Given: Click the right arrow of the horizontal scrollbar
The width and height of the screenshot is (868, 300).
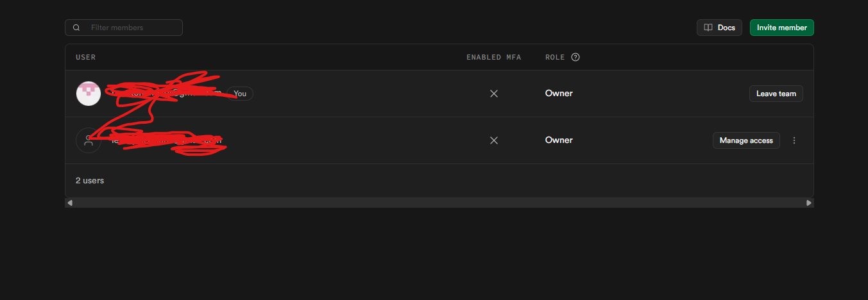Looking at the screenshot, I should pos(808,203).
